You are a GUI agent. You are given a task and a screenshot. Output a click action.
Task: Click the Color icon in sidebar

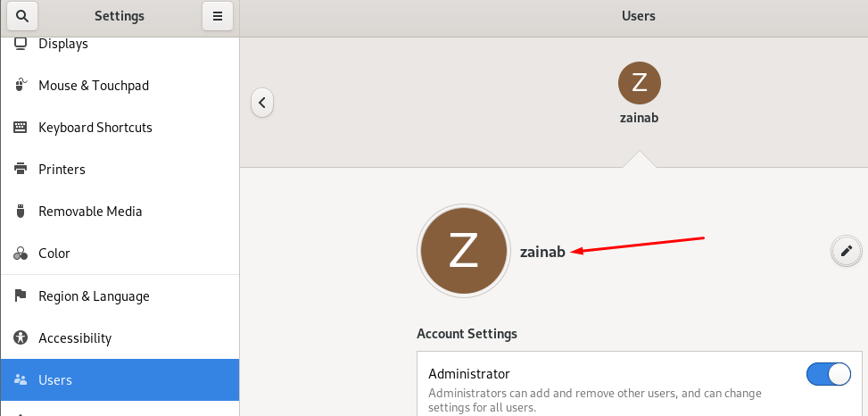(21, 254)
